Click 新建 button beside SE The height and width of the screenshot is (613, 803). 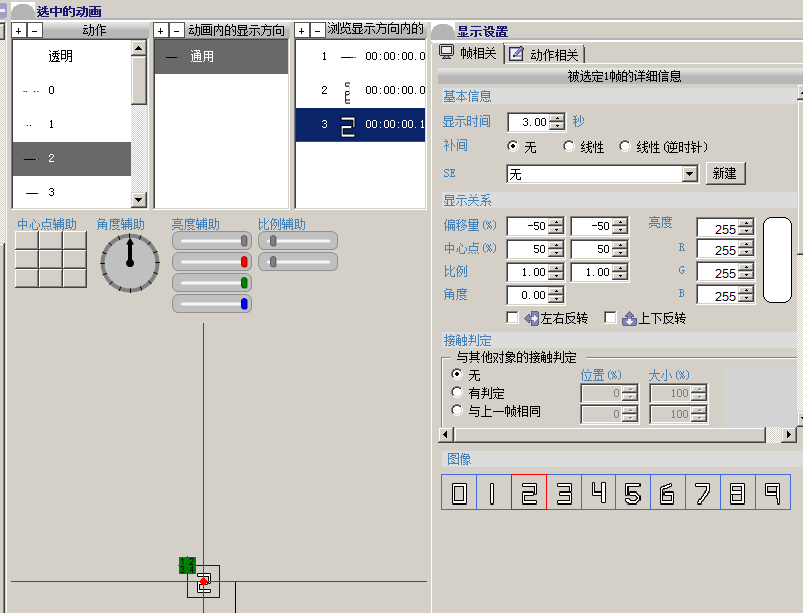[x=725, y=174]
